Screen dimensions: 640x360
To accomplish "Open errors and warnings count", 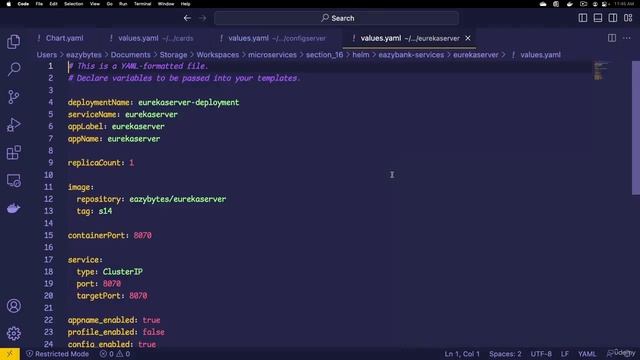I will [115, 354].
